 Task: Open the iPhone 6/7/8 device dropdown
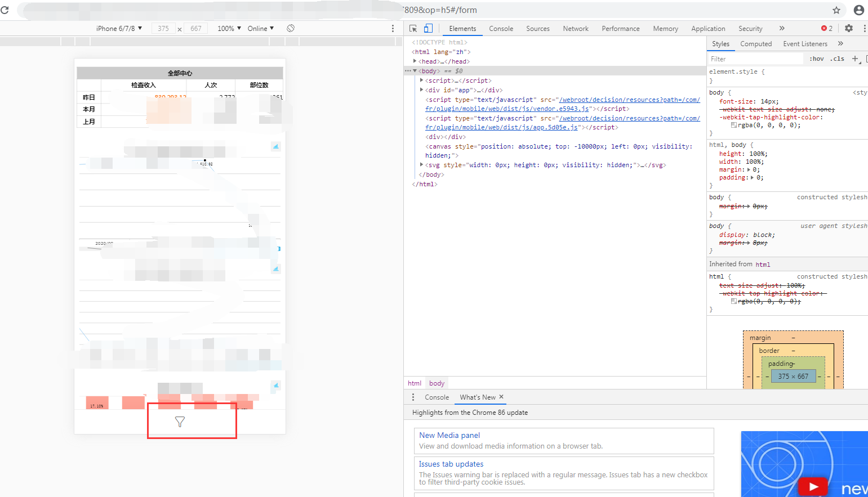coord(119,28)
